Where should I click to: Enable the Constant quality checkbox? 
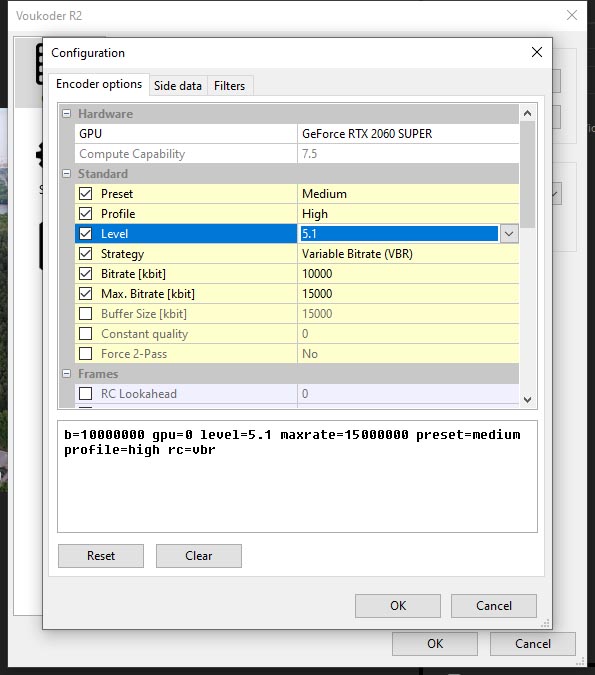(x=86, y=334)
